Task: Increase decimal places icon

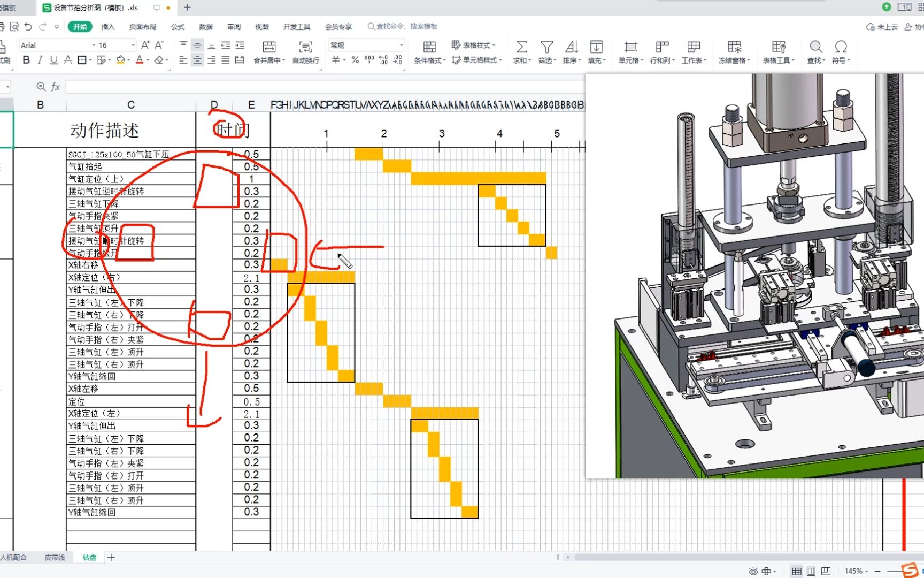Action: tap(383, 60)
